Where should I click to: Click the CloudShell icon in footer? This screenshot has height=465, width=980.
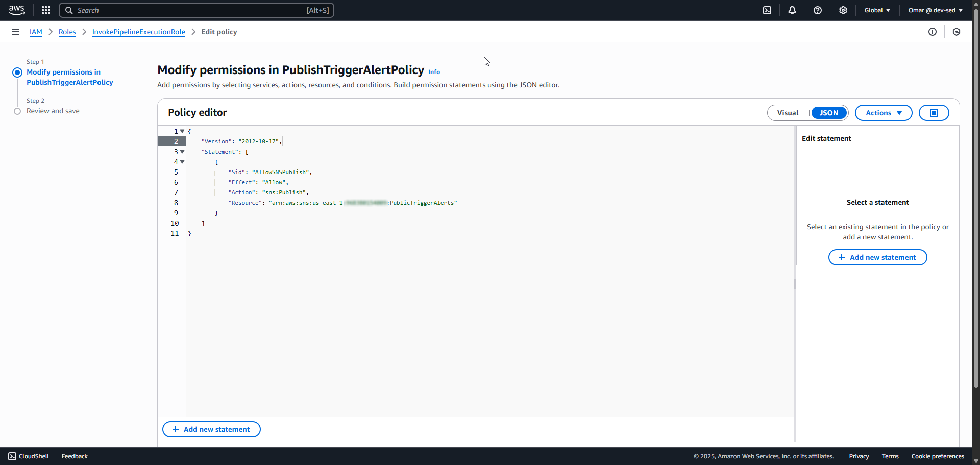click(12, 456)
